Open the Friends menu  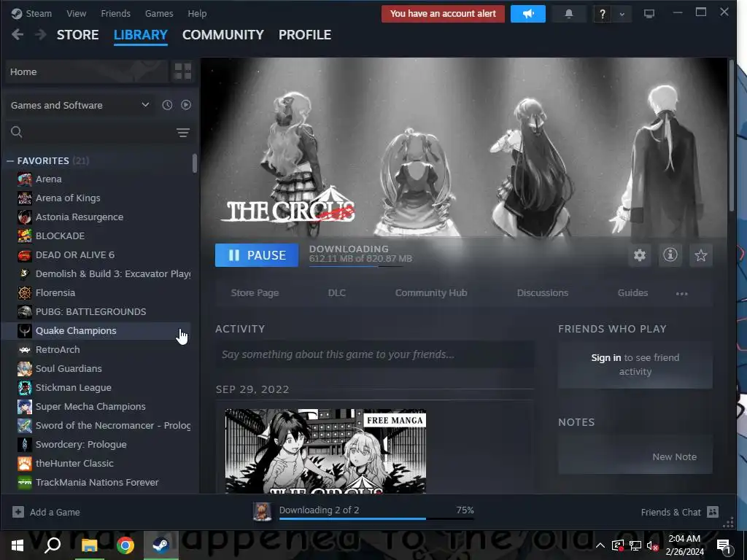pos(116,14)
